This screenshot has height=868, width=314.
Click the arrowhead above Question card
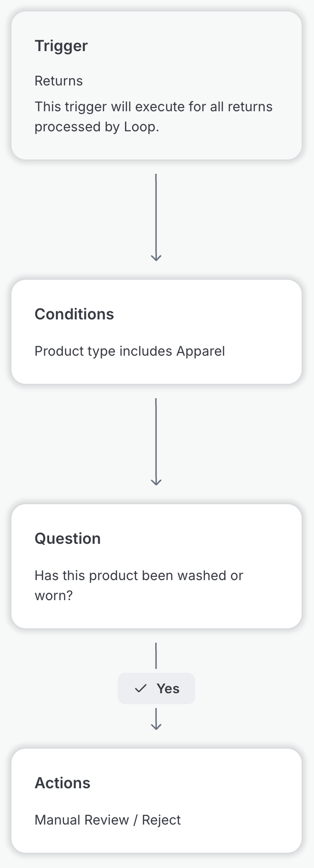coord(156,482)
